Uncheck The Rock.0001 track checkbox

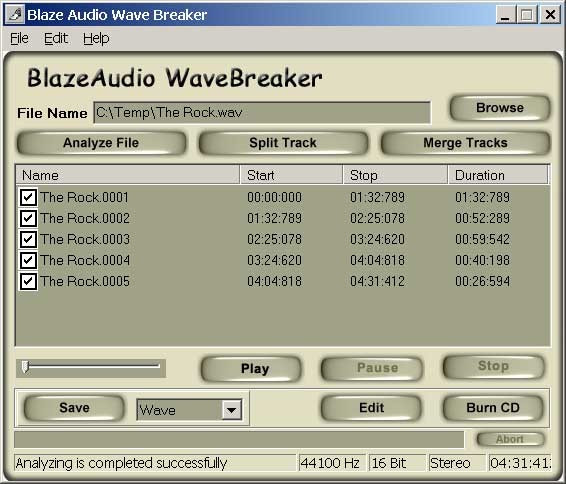(x=28, y=197)
